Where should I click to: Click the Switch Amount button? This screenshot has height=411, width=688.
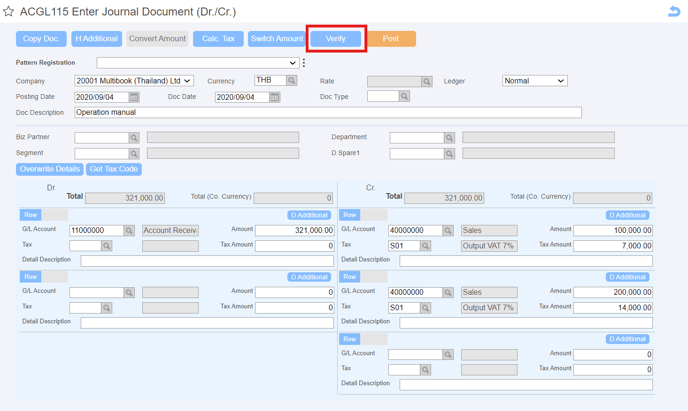[x=277, y=39]
